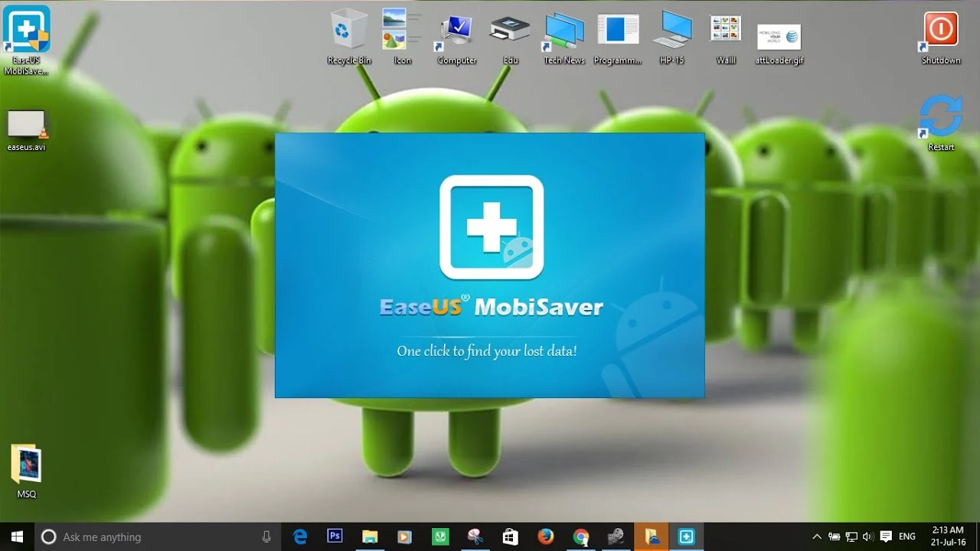
Task: Open the volume slider via the speaker icon
Action: (869, 536)
